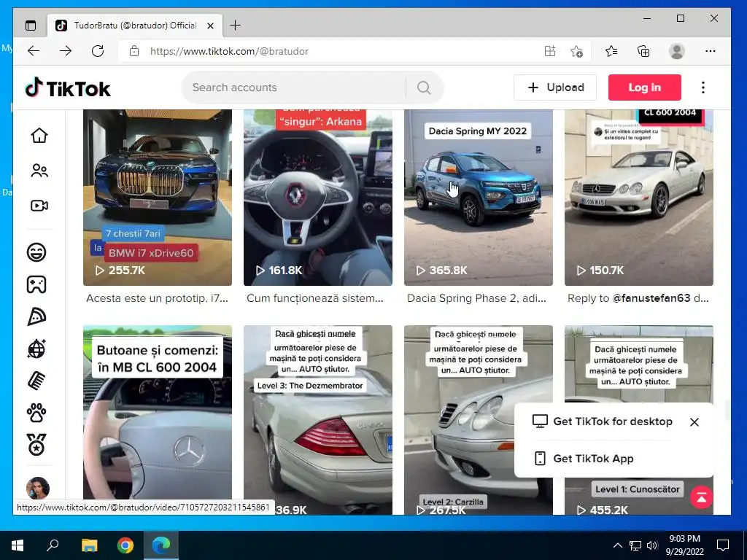Open the LIVE video camera icon in sidebar

point(39,205)
